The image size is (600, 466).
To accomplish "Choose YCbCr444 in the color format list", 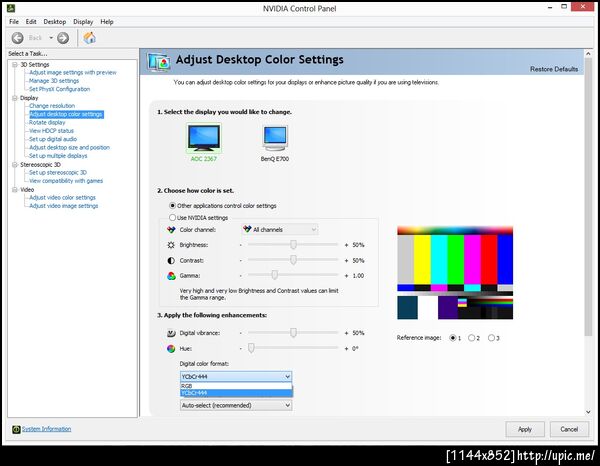I will [236, 393].
